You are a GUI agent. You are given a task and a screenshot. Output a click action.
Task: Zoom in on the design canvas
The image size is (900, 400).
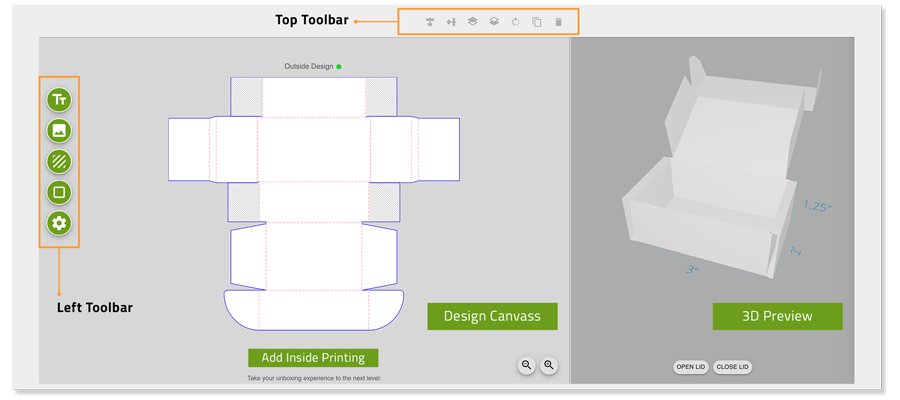tap(549, 365)
